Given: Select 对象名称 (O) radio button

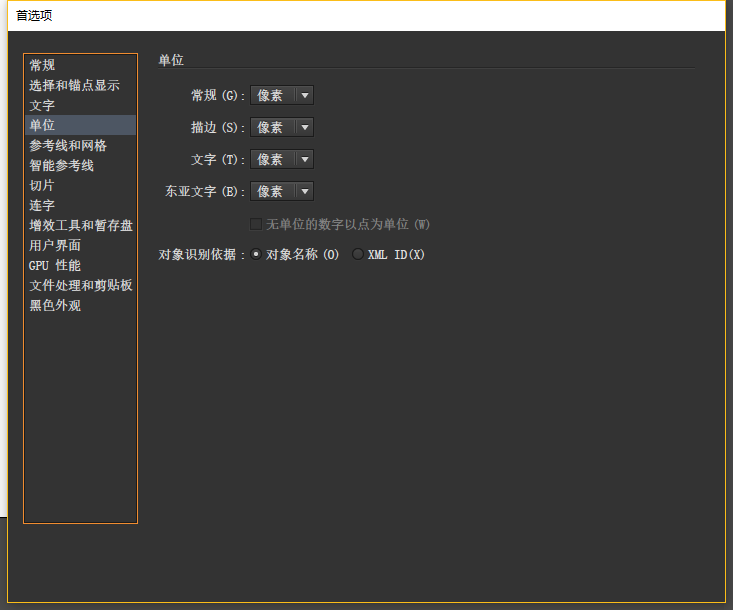Looking at the screenshot, I should pos(256,254).
